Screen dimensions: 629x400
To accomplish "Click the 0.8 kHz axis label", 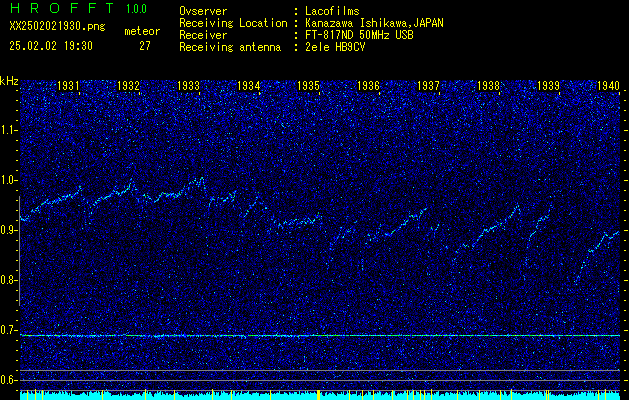I will coord(8,280).
